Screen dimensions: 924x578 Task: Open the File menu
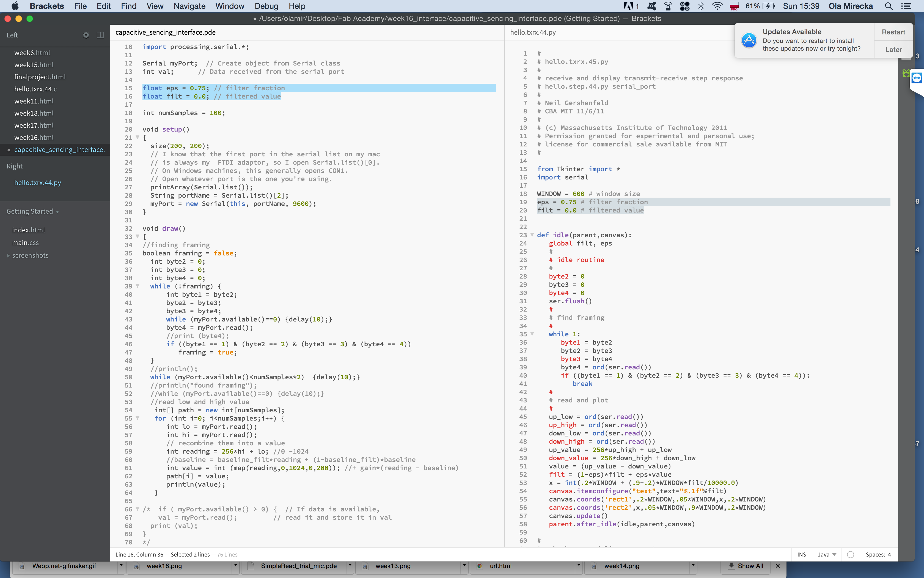pyautogui.click(x=80, y=6)
